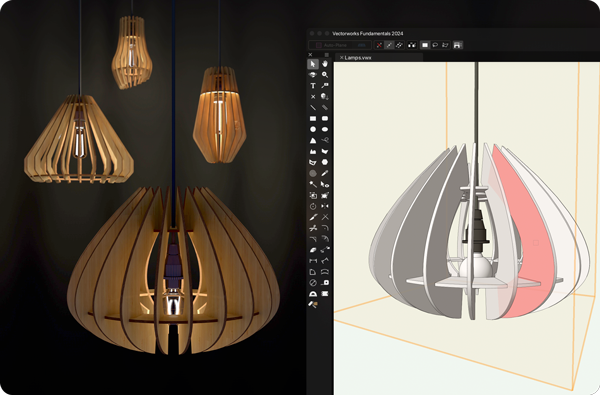600x395 pixels.
Task: Select the Fillet tool
Action: pyautogui.click(x=325, y=228)
